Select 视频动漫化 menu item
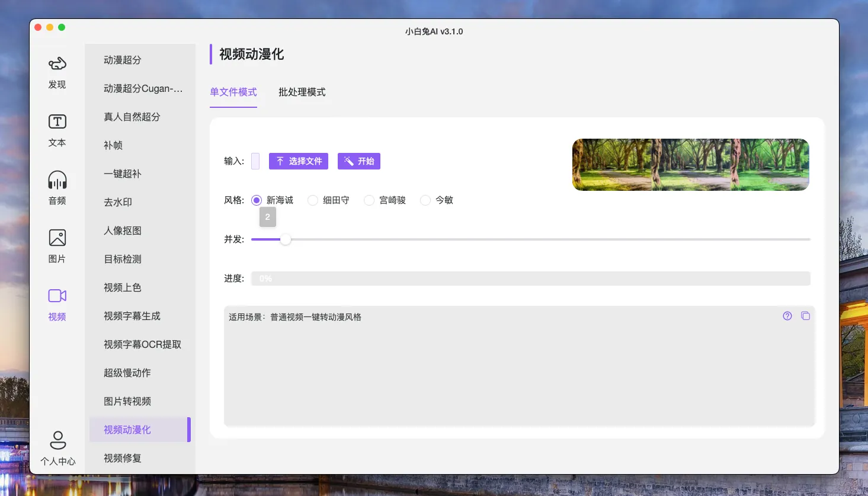Screen dimensions: 868x496 point(140,430)
